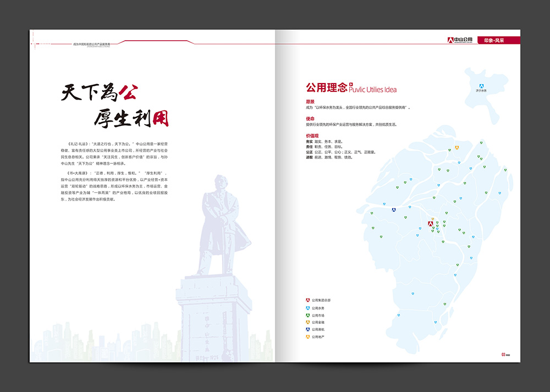Click the 价值观 section heading
This screenshot has height=392, width=550.
[x=312, y=136]
